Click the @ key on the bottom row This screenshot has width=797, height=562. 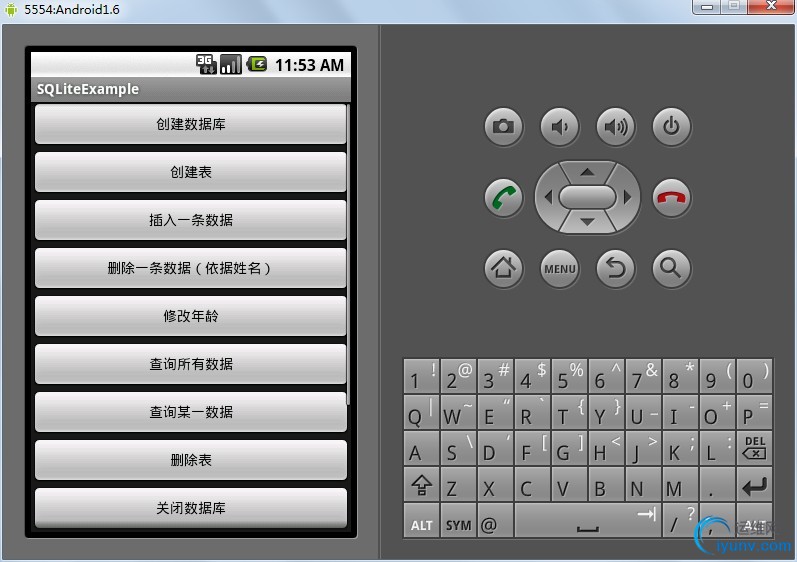pos(495,521)
